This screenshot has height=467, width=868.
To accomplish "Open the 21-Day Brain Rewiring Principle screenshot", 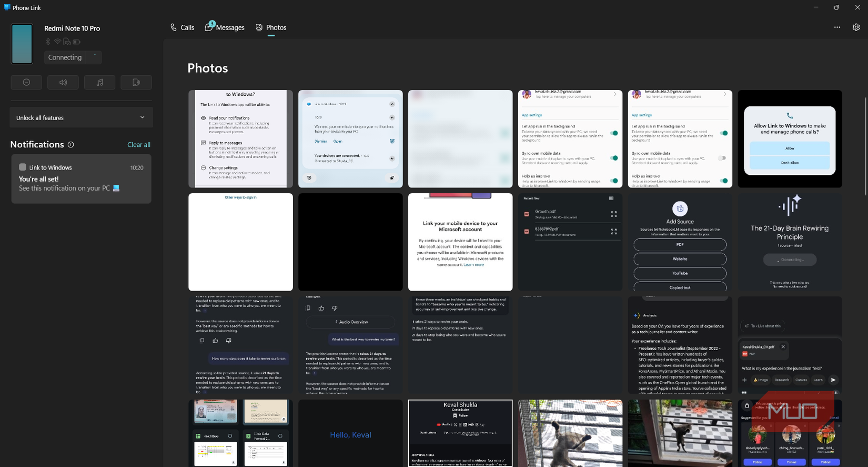I will pyautogui.click(x=790, y=242).
